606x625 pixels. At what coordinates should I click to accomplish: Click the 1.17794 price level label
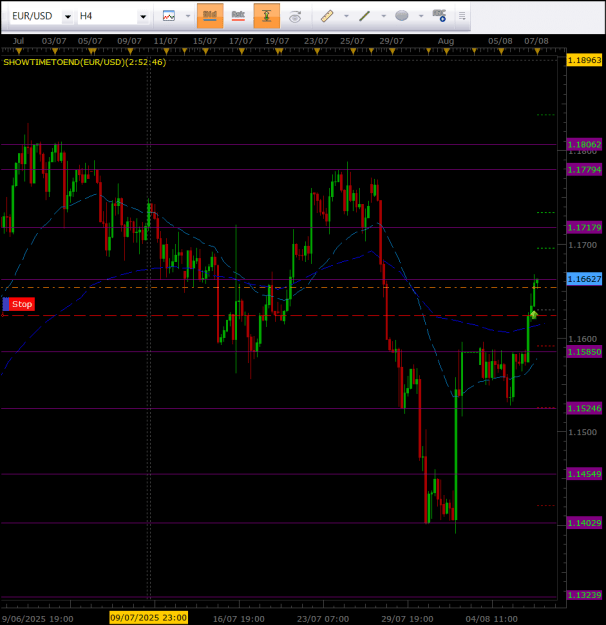584,170
